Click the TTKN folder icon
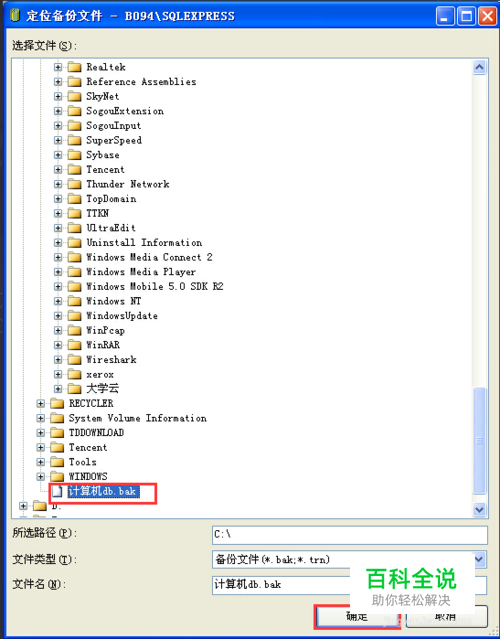500x639 pixels. point(74,213)
